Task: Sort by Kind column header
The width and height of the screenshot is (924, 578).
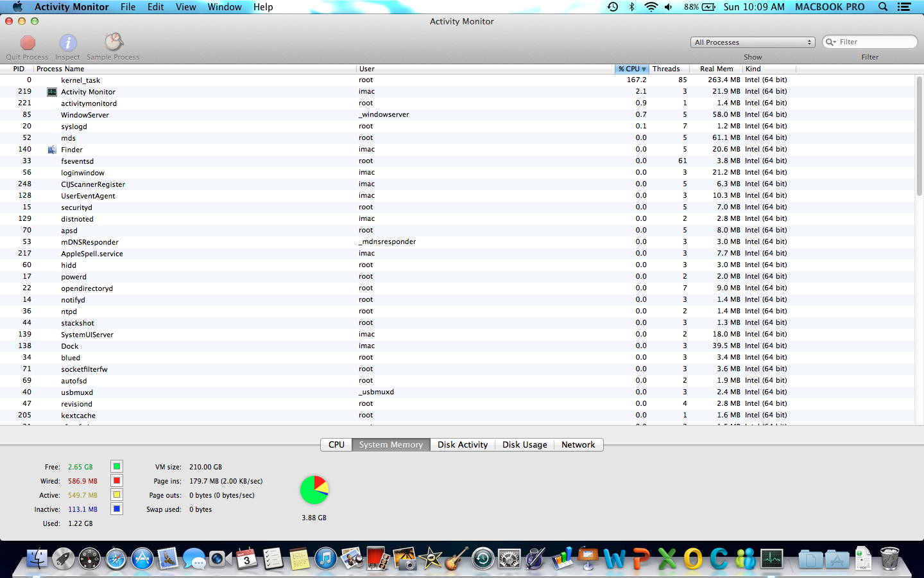Action: pyautogui.click(x=769, y=69)
